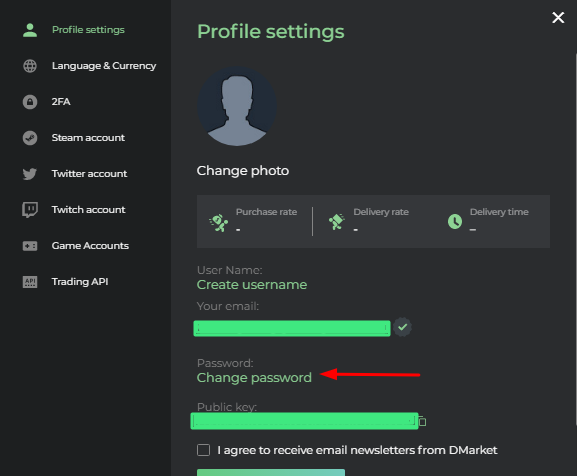Click the Steam logo icon in the sidebar
Screen dimensions: 577x476
tap(30, 138)
